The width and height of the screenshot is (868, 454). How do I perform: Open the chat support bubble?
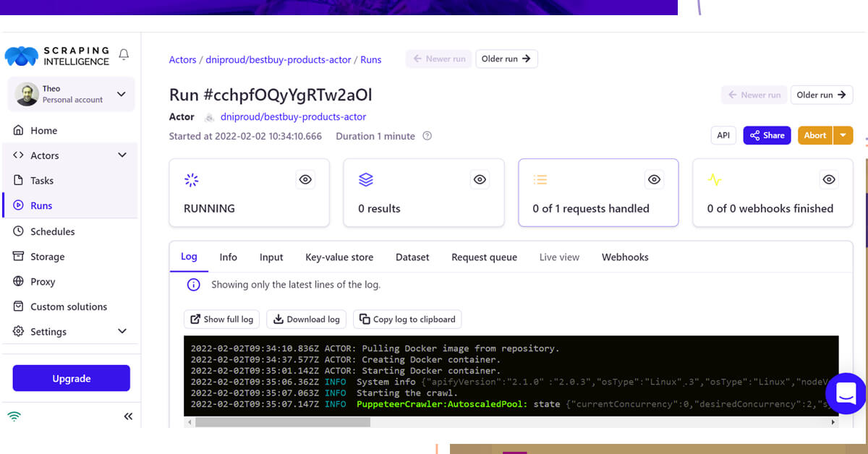[x=846, y=393]
